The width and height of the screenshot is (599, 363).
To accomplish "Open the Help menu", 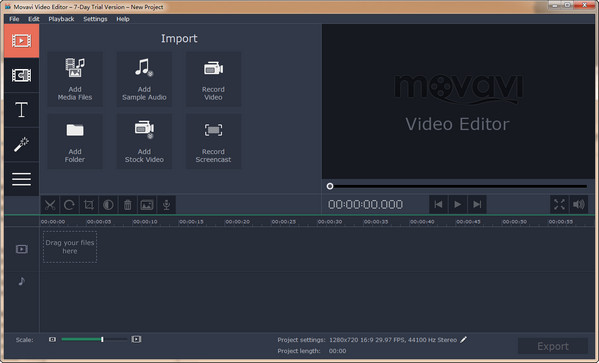I will [123, 19].
